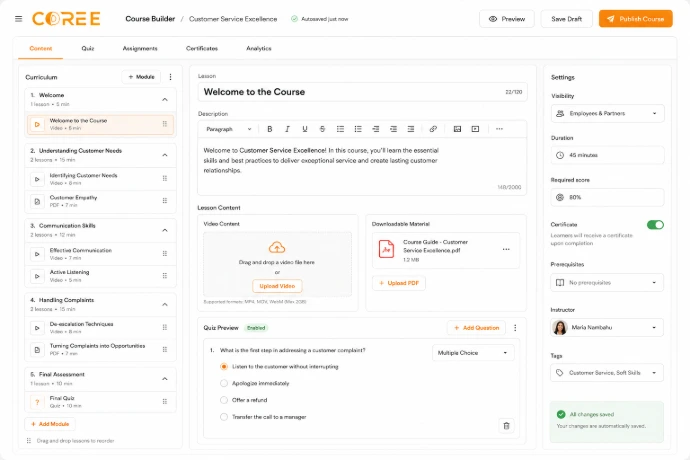Click the Course Guide PDF file icon
Screen dimensions: 690x460
[386, 249]
